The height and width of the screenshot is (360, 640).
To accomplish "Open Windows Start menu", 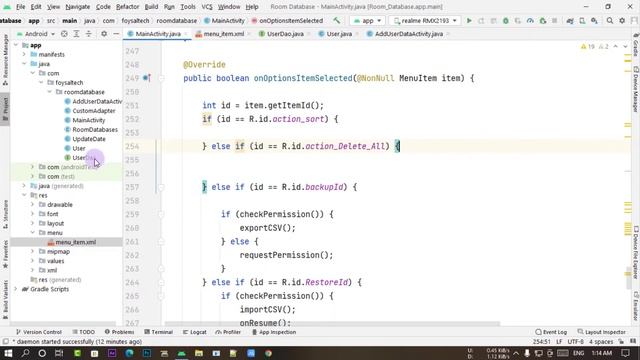I will [8, 353].
